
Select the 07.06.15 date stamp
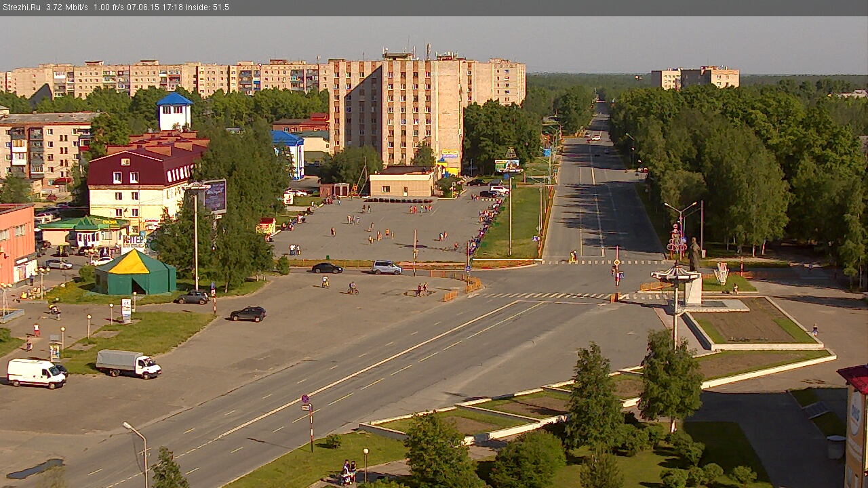point(142,7)
